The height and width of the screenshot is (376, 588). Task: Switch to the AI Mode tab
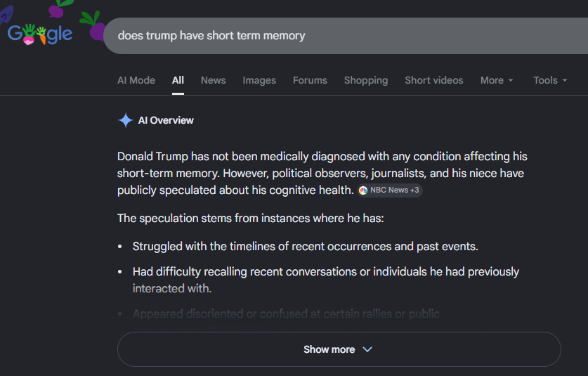pos(136,80)
